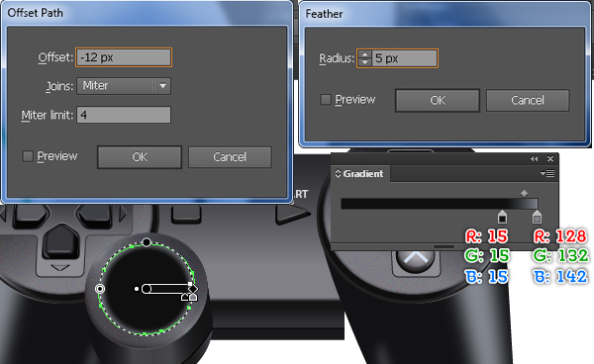Image resolution: width=594 pixels, height=364 pixels.
Task: Cancel the Feather dialog
Action: (528, 100)
